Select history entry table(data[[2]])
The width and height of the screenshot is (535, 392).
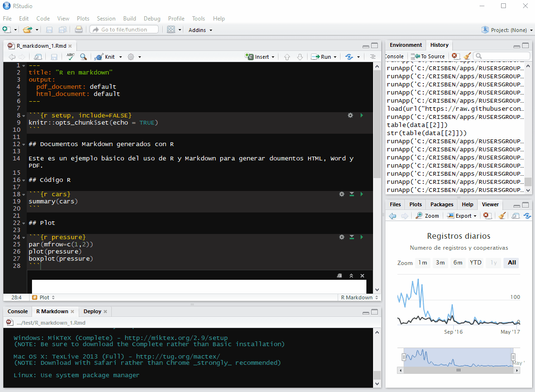coord(417,125)
